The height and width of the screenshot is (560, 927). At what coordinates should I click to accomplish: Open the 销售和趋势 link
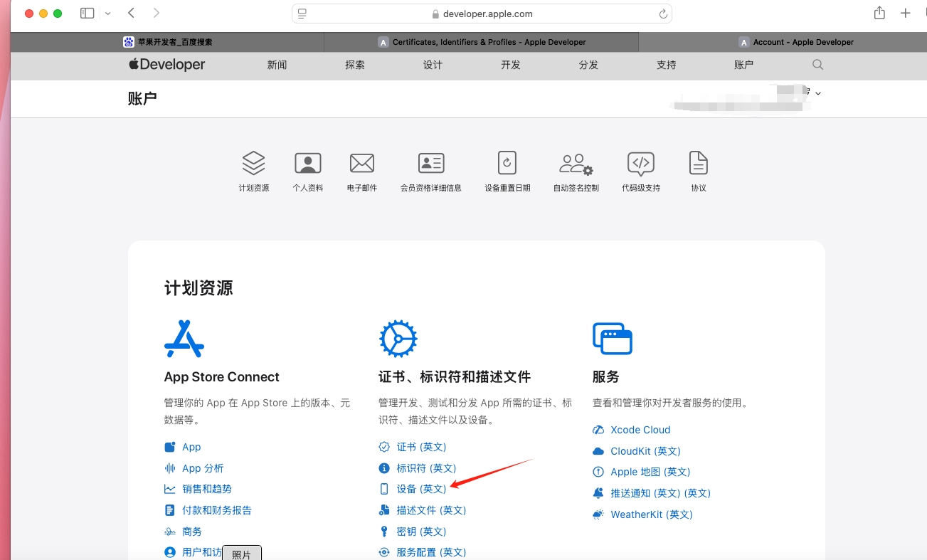point(207,489)
